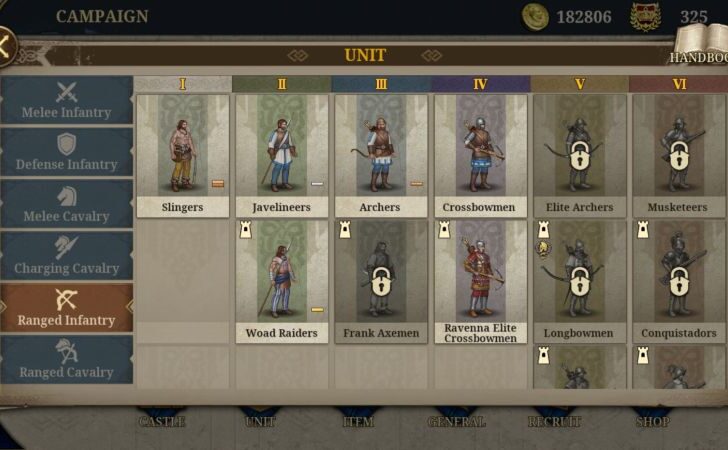Click the gold coin currency icon
The image size is (728, 450).
(x=535, y=17)
